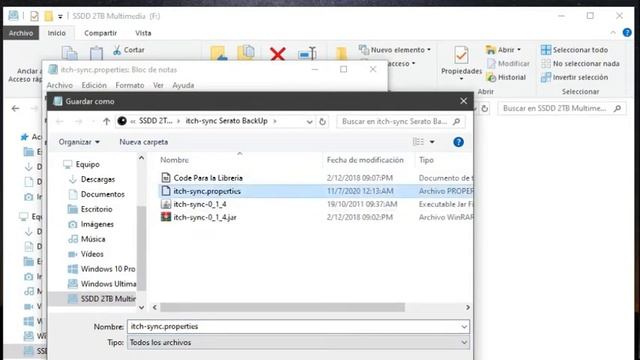
Task: Collapse the Explorer ribbon with chevron
Action: pos(613,33)
